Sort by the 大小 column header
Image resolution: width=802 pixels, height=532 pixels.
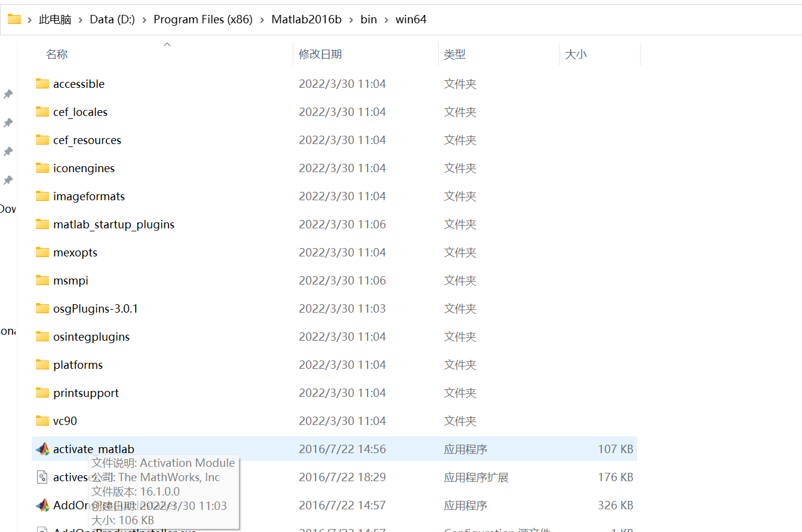(x=576, y=54)
